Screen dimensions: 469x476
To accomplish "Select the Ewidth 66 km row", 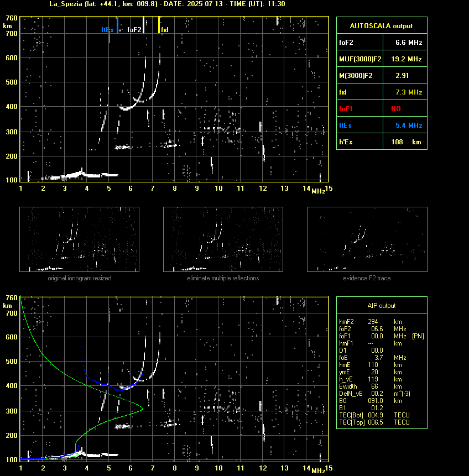I will point(371,386).
